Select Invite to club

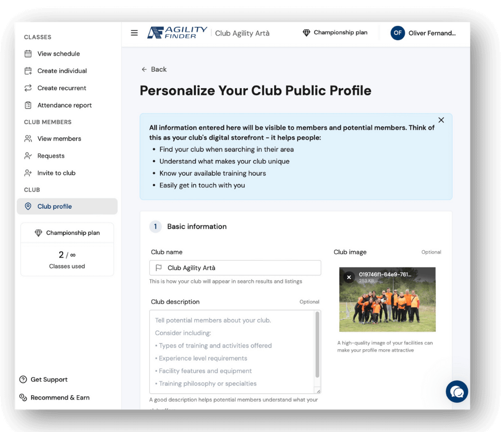56,173
